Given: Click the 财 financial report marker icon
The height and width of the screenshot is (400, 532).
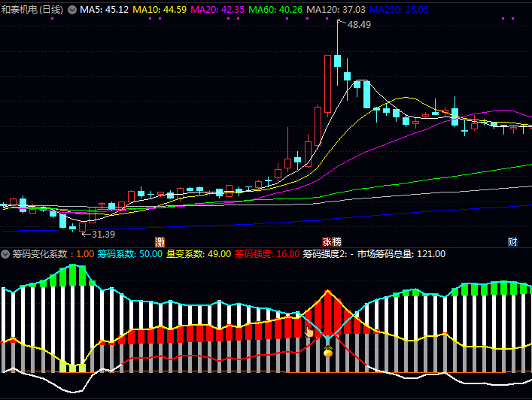Looking at the screenshot, I should [x=512, y=241].
